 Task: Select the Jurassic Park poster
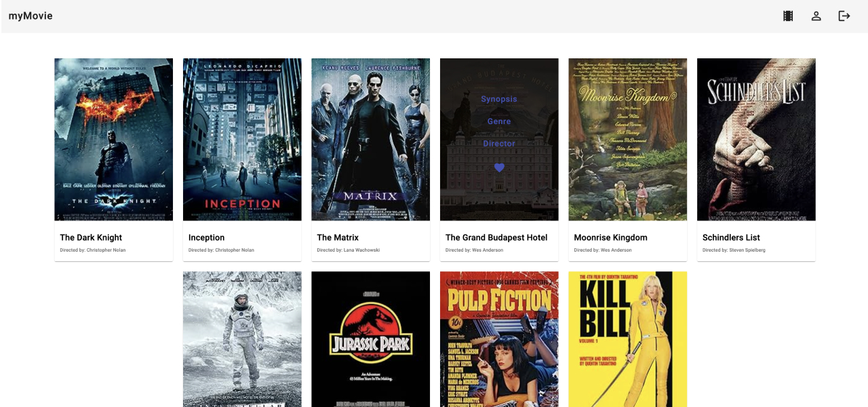pos(371,339)
